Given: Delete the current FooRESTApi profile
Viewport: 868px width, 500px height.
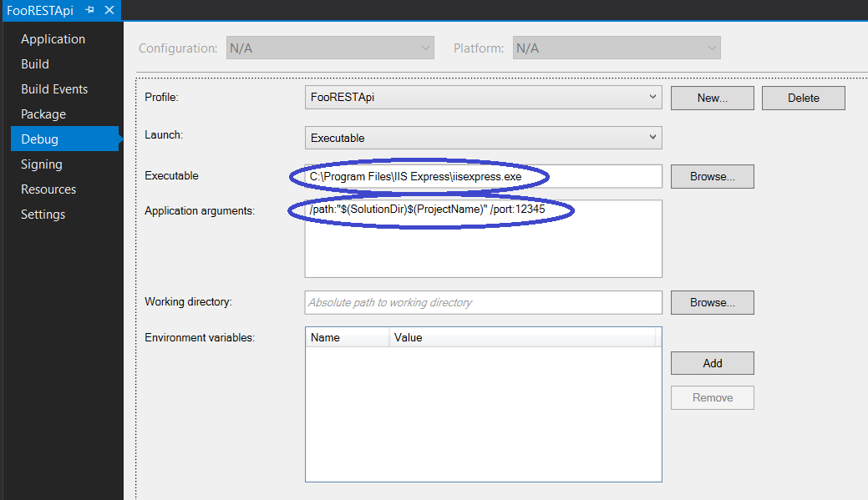Looking at the screenshot, I should pyautogui.click(x=803, y=98).
